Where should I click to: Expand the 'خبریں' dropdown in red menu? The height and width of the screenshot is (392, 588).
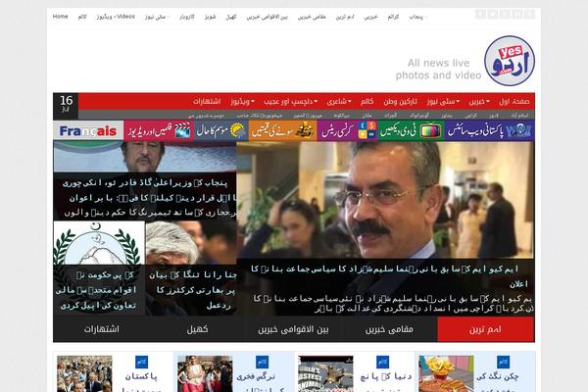[479, 102]
